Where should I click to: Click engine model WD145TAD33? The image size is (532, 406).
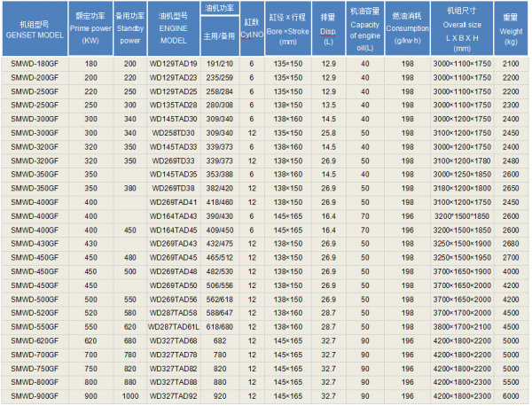click(x=174, y=147)
